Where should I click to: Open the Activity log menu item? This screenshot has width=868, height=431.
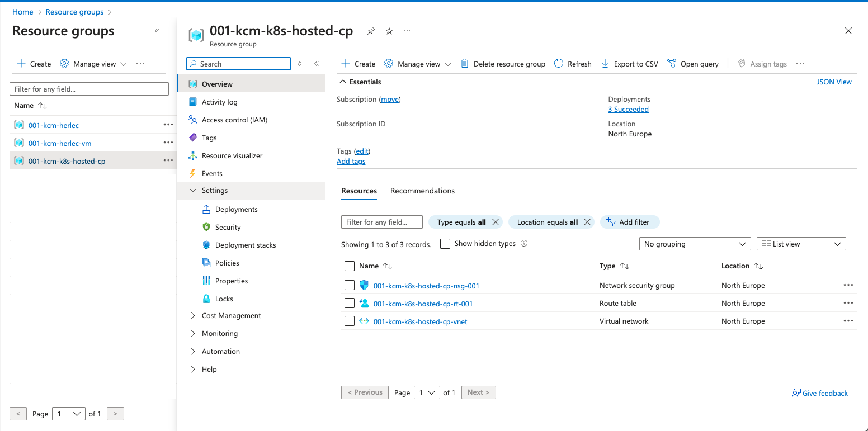coord(219,102)
